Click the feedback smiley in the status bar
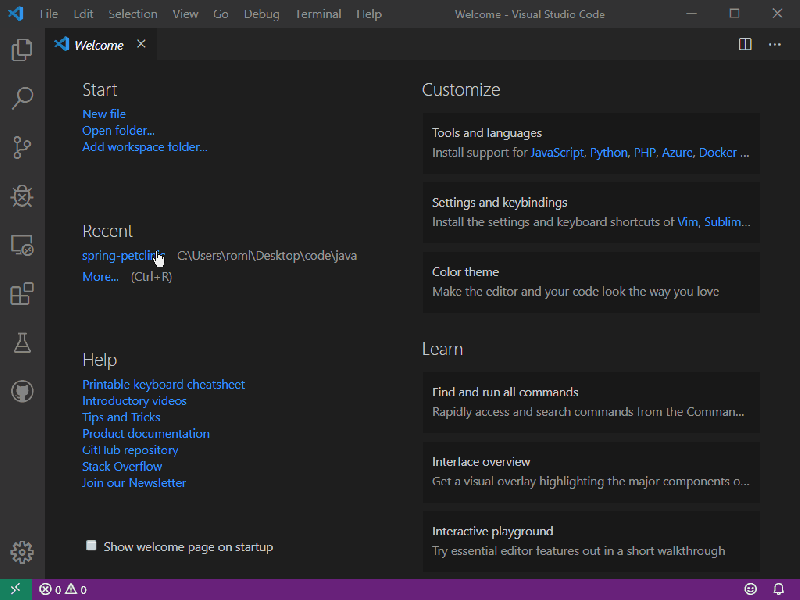This screenshot has height=600, width=800. tap(751, 589)
